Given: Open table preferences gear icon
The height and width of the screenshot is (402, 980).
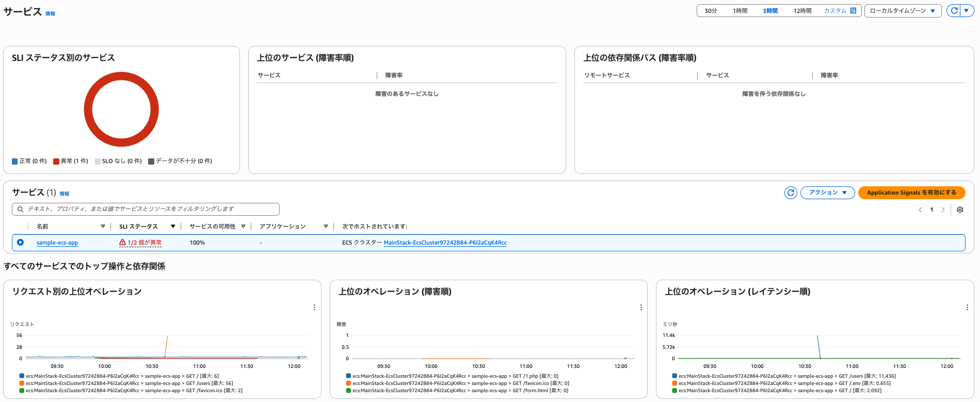Looking at the screenshot, I should coord(960,210).
